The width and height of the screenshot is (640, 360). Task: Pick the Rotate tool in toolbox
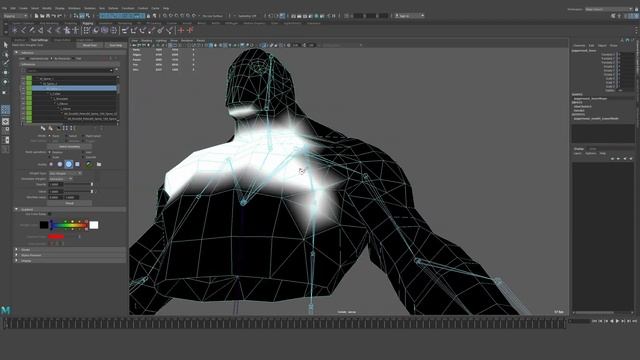(x=6, y=82)
